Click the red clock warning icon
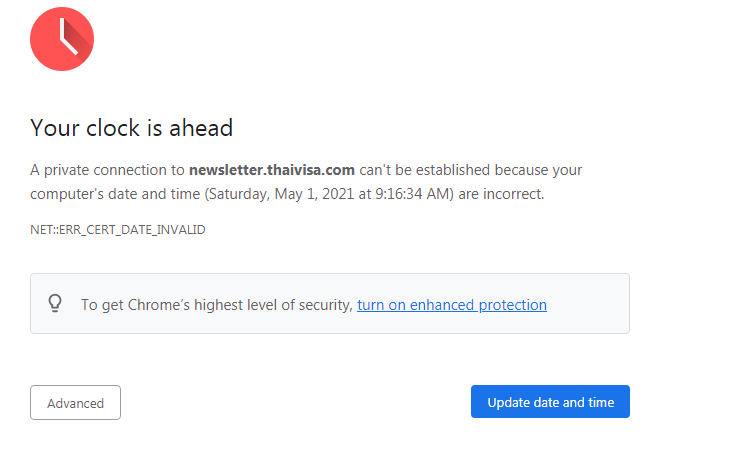 pos(62,39)
